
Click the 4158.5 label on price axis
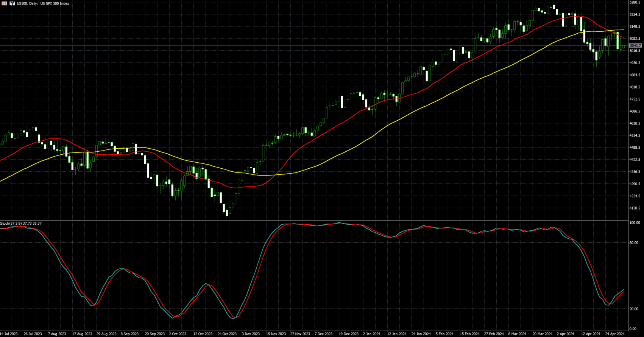click(x=635, y=208)
